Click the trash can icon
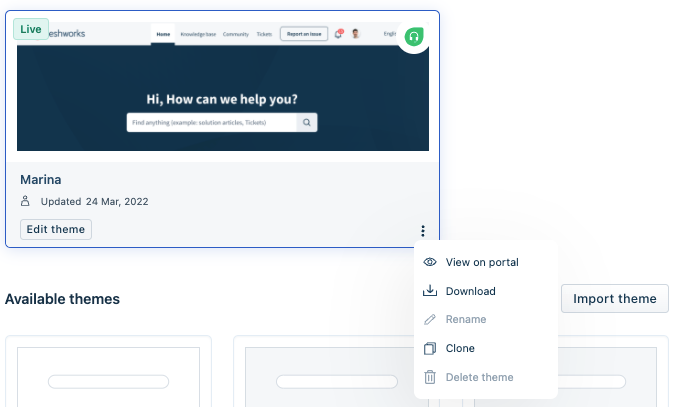 coord(430,377)
